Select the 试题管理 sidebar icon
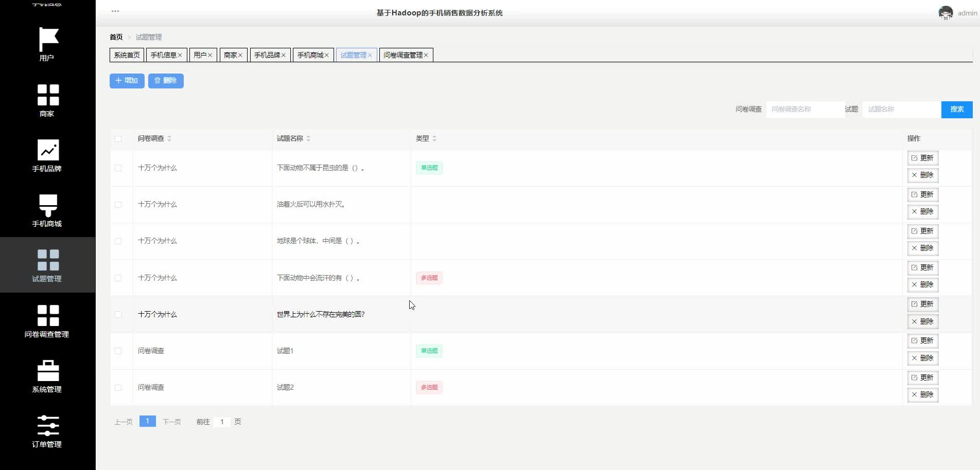980x470 pixels. 48,260
